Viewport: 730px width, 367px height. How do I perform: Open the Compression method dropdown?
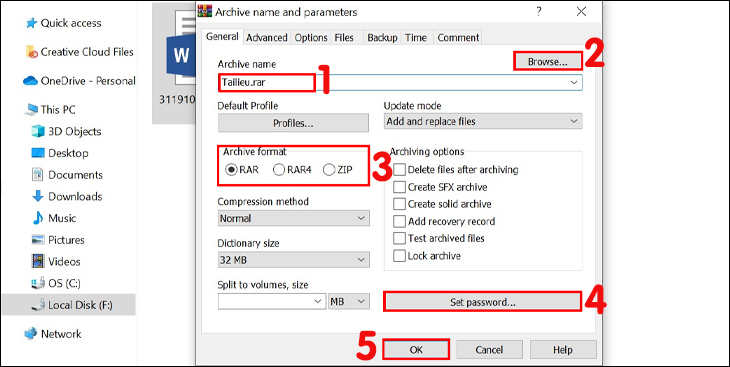click(x=293, y=218)
